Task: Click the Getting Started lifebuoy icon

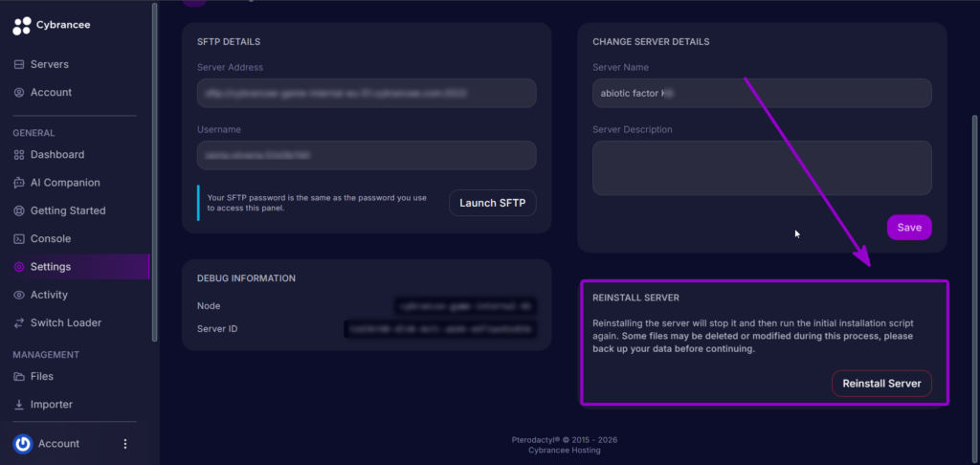Action: [x=19, y=210]
